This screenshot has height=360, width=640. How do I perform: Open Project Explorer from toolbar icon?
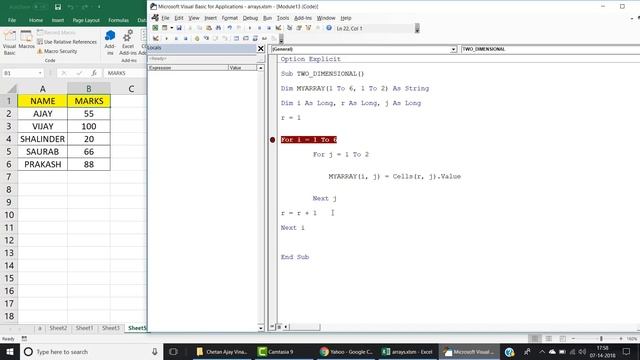tap(289, 28)
